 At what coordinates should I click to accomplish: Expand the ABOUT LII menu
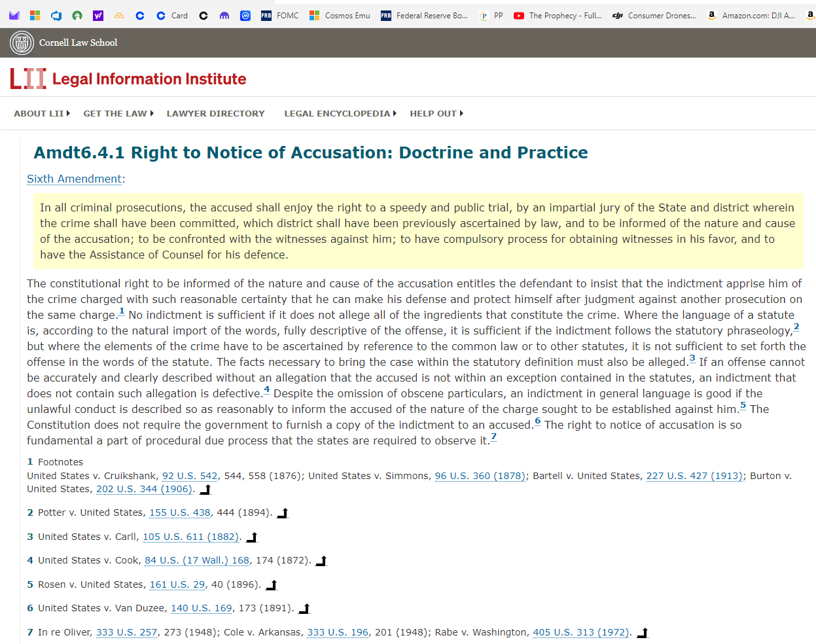(x=42, y=113)
